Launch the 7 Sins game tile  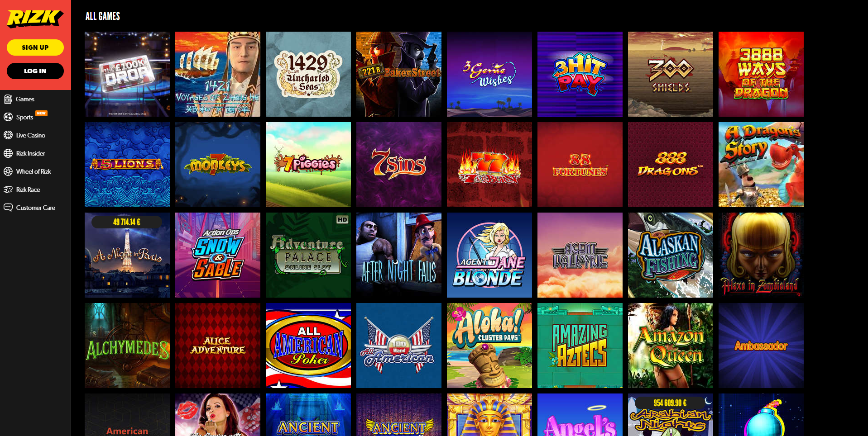[399, 165]
